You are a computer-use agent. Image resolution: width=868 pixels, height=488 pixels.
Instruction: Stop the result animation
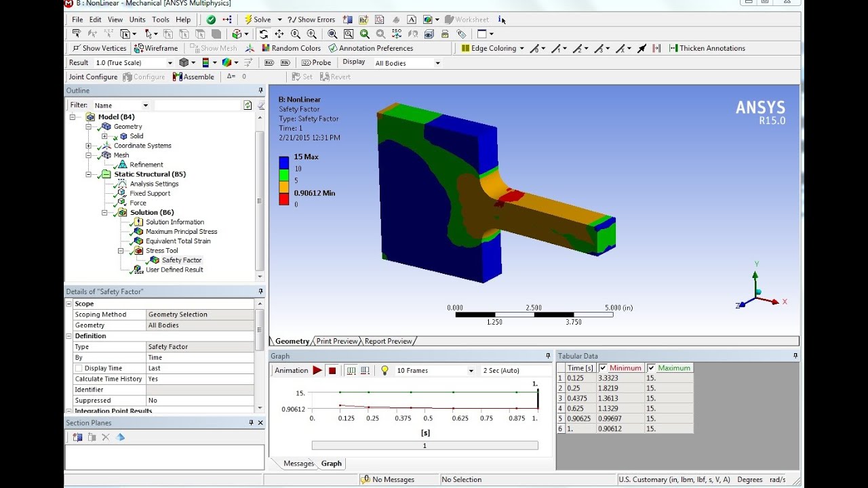point(332,370)
